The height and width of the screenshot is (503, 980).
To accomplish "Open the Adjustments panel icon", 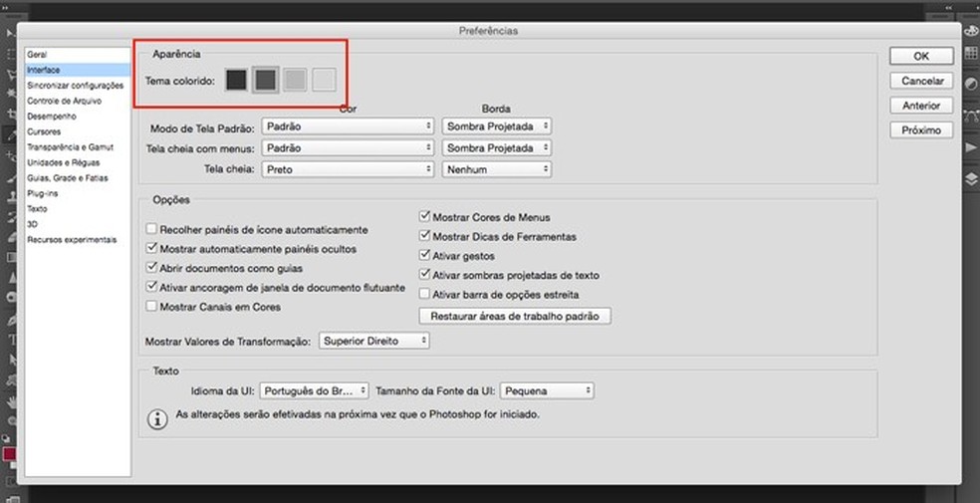I will 971,84.
